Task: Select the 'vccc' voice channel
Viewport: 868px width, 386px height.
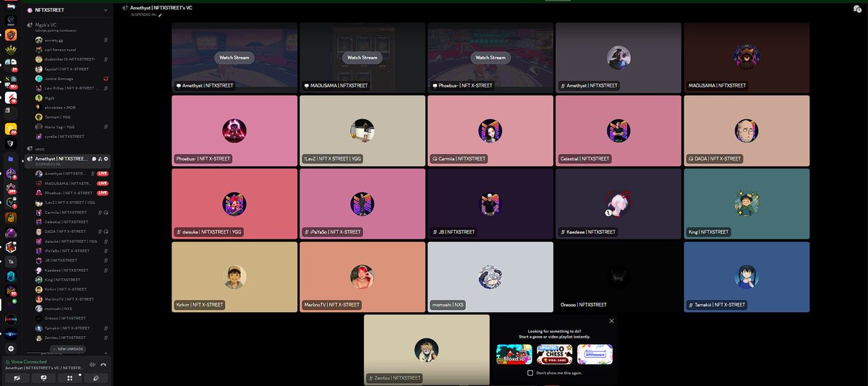Action: 67,149
